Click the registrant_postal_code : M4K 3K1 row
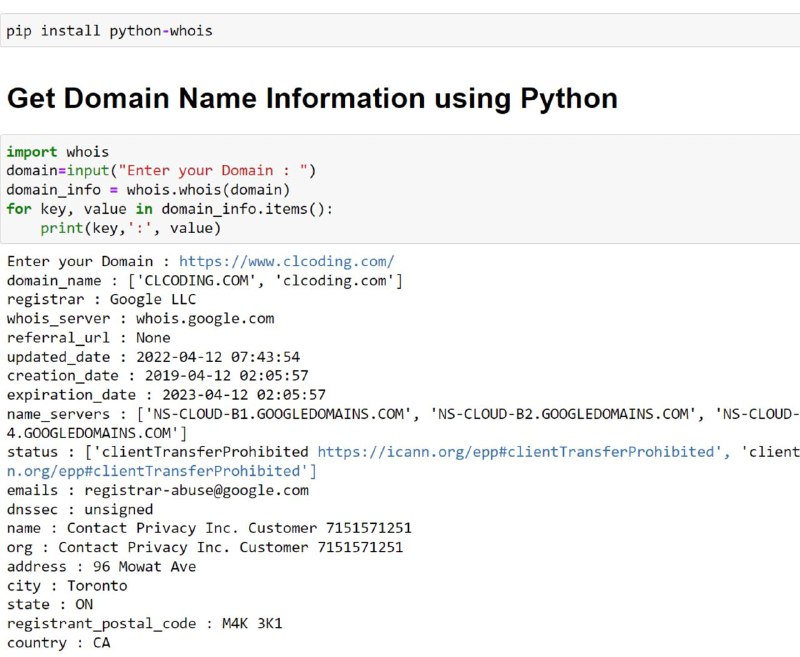Image resolution: width=800 pixels, height=657 pixels. 144,624
